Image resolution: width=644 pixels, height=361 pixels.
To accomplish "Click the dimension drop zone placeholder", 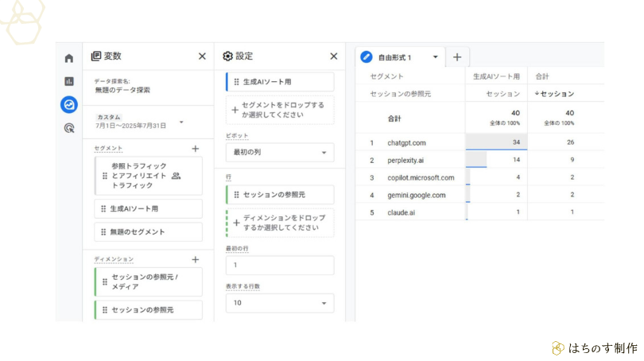I will (280, 223).
